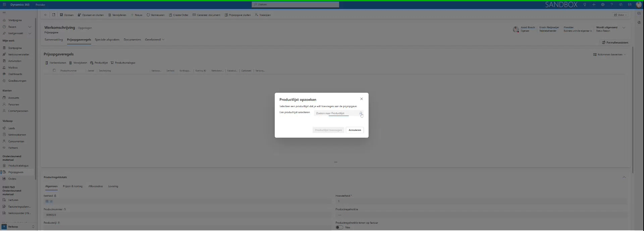644x231 pixels.
Task: Expand header details chevron near Status Reason
Action: point(624,28)
